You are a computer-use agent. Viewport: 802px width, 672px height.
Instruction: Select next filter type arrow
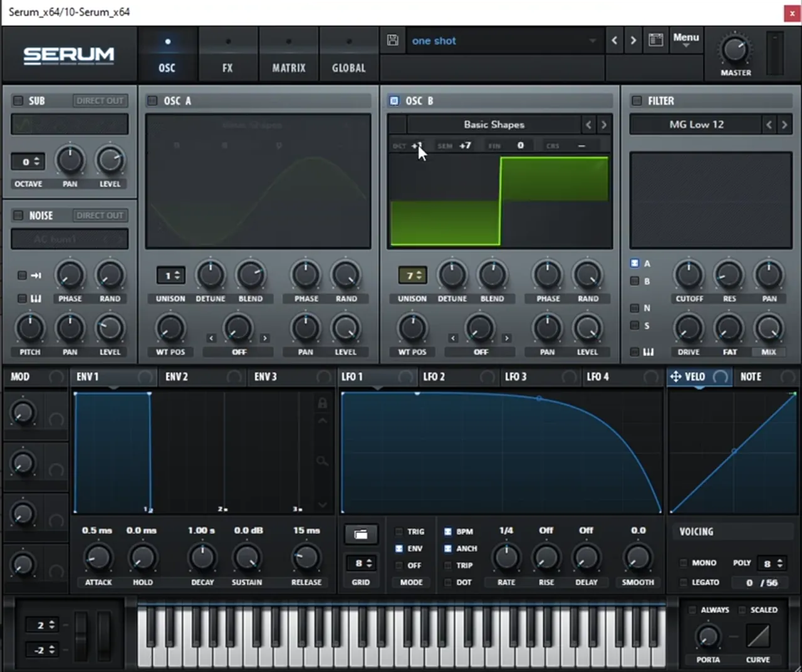784,125
